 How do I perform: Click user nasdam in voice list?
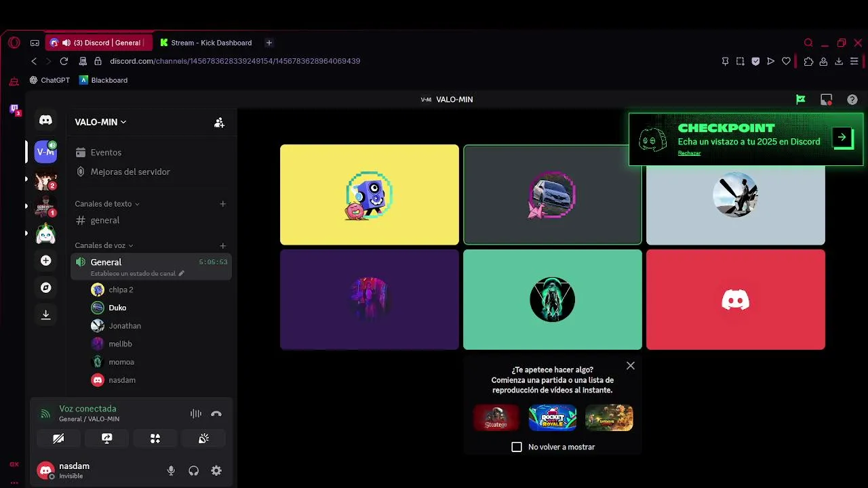(160, 380)
